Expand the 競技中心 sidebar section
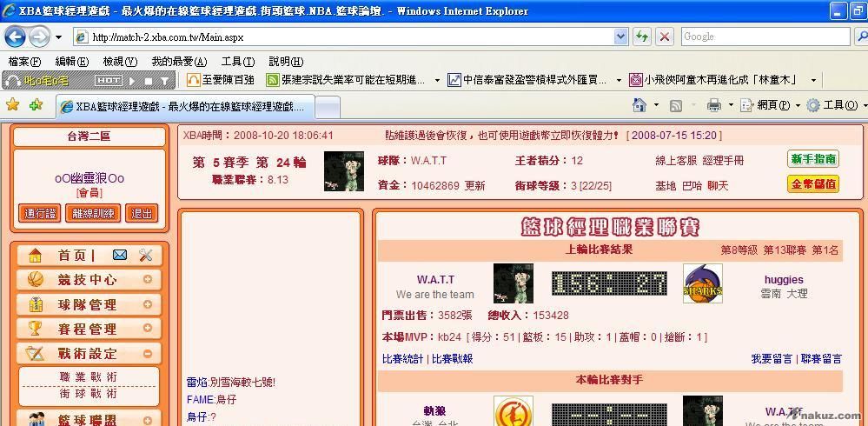 click(x=147, y=279)
